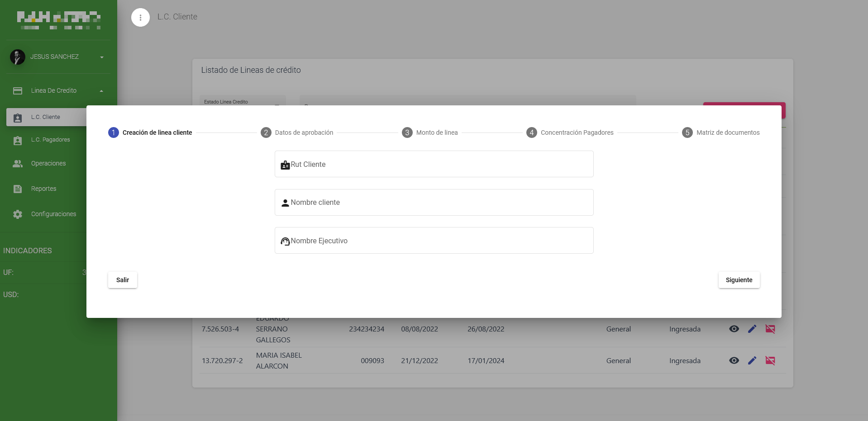Click the pencil edit icon for 7.526.503-4

752,329
